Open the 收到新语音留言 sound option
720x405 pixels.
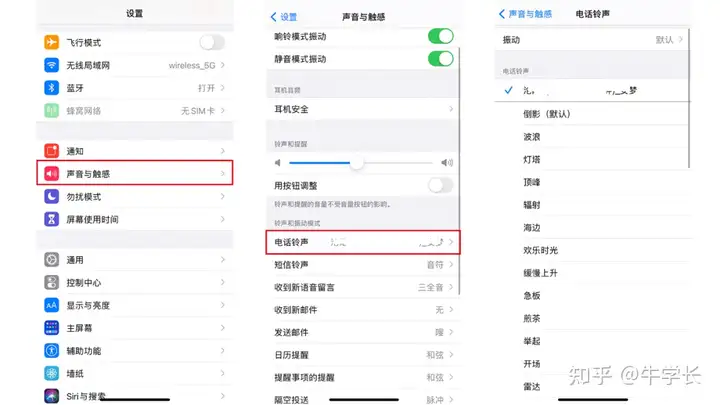point(363,287)
